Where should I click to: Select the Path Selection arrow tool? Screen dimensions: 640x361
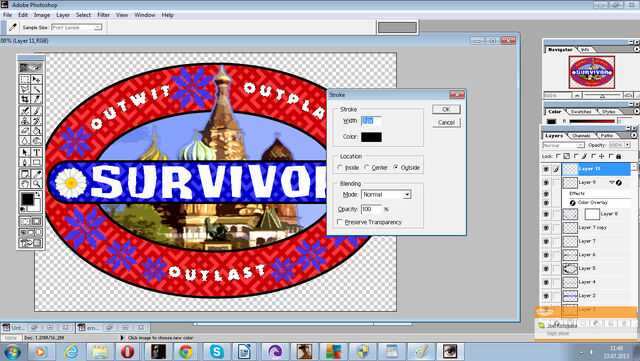(x=25, y=152)
